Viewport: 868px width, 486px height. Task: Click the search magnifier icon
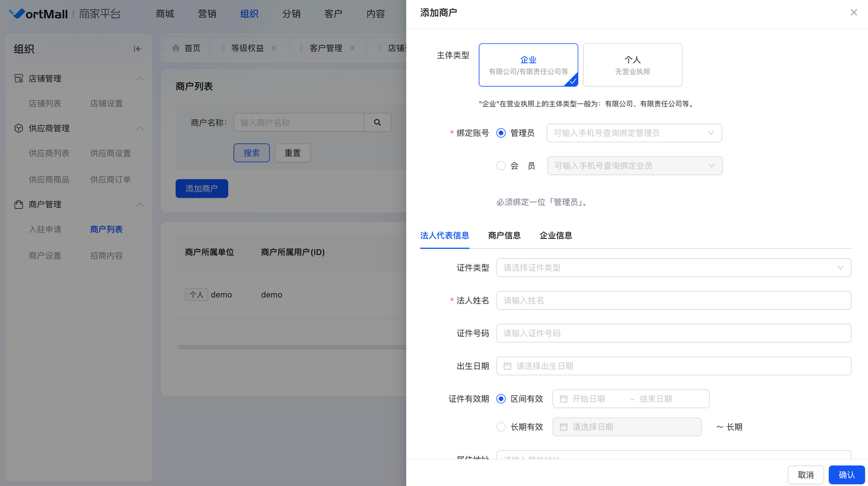tap(378, 123)
